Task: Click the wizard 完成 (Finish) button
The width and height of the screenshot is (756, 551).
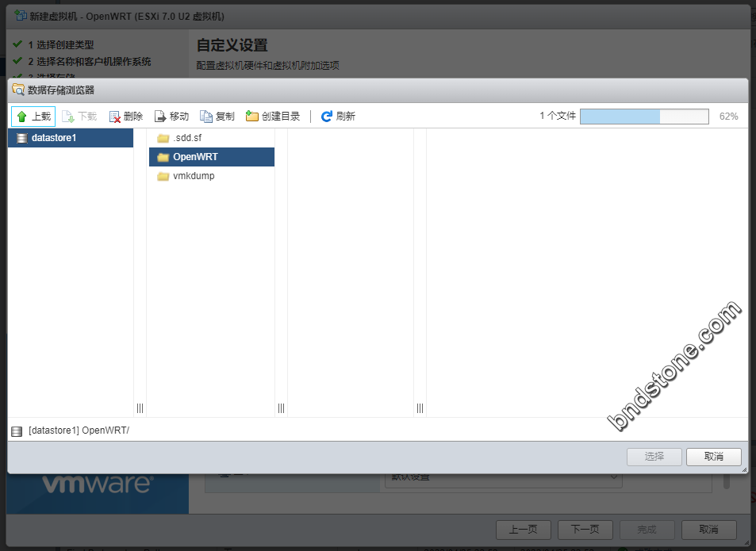Action: click(x=647, y=530)
